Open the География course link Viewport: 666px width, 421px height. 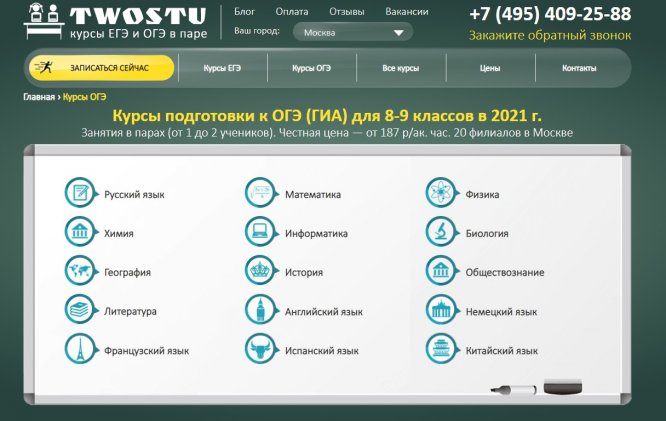pyautogui.click(x=127, y=272)
